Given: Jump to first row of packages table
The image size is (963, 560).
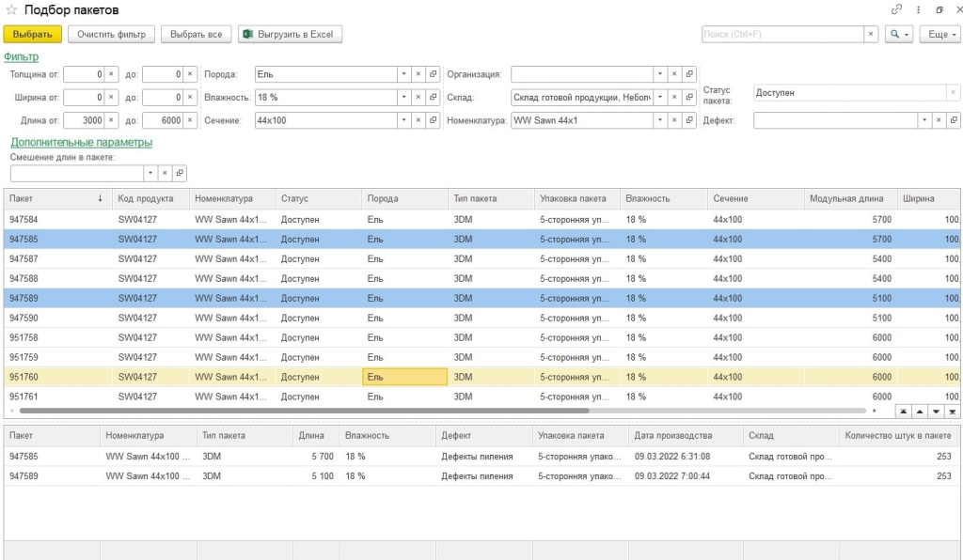Looking at the screenshot, I should pos(904,412).
